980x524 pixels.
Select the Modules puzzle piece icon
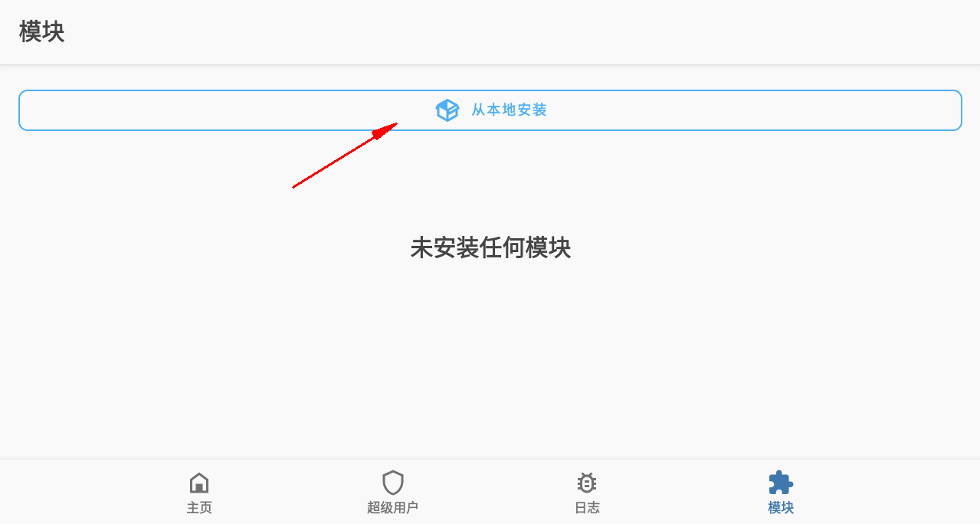click(781, 483)
